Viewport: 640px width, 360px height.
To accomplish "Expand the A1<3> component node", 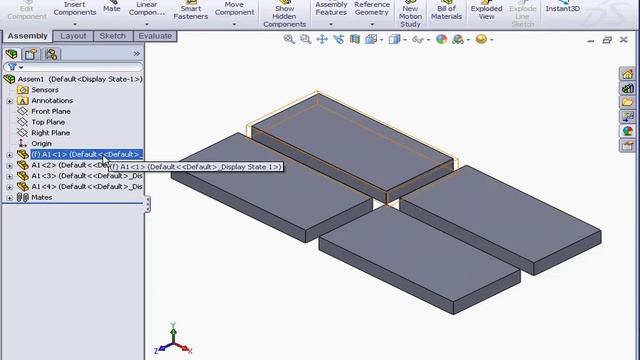I will pos(9,176).
